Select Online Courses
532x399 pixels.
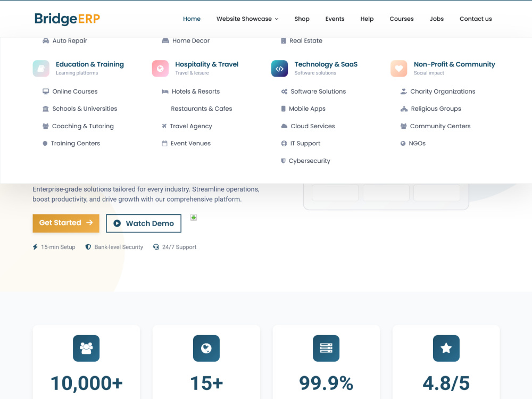pos(74,92)
